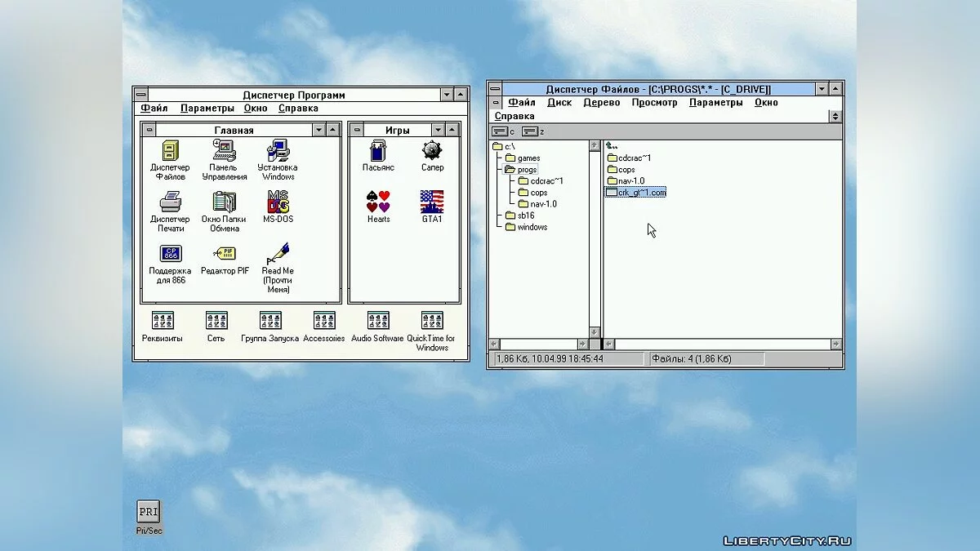Open the Hearts card game icon
Viewport: 980px width, 551px height.
378,202
